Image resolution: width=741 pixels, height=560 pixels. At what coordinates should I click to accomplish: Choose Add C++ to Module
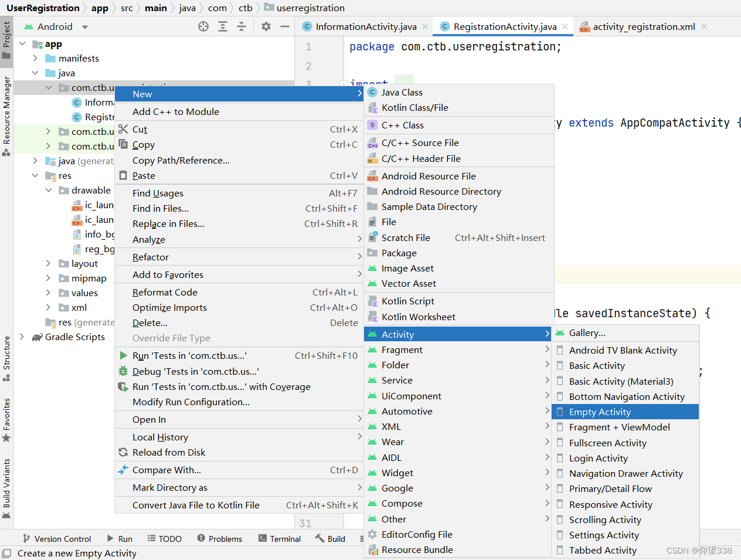239,111
